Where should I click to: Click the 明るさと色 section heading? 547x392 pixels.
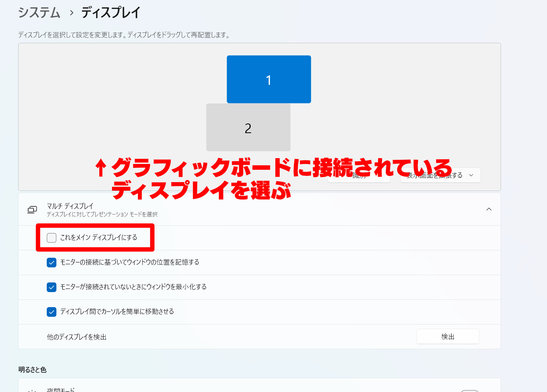click(x=32, y=370)
